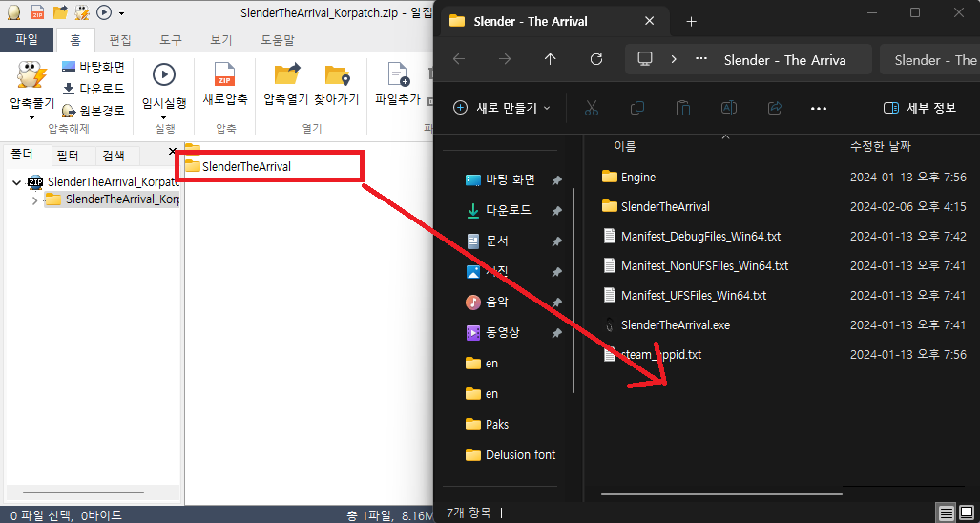Select the SlenderTheArrival_Korpatch subfolder in ALZip tree
The width and height of the screenshot is (980, 523).
[113, 199]
